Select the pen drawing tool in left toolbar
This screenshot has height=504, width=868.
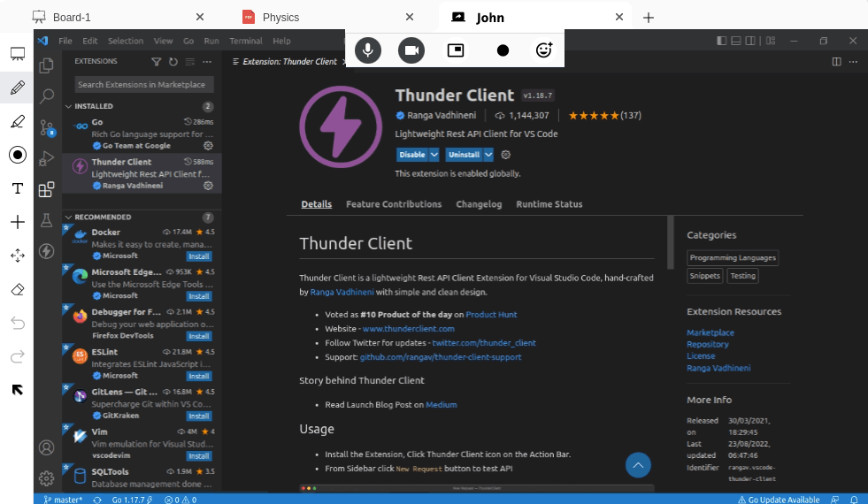(17, 88)
